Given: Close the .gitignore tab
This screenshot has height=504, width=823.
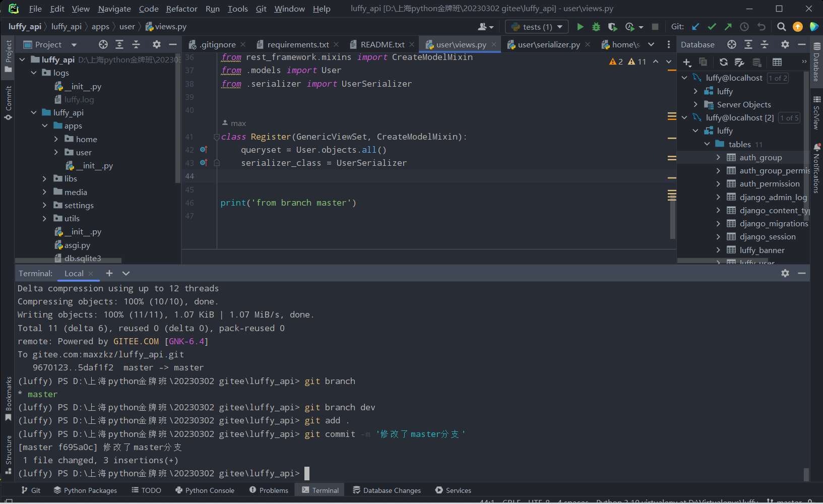Looking at the screenshot, I should (x=243, y=44).
